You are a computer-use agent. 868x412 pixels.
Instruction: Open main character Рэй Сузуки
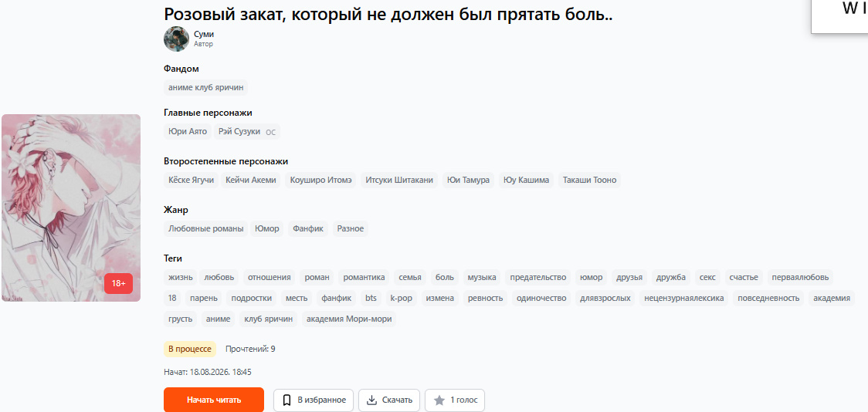[x=247, y=132]
